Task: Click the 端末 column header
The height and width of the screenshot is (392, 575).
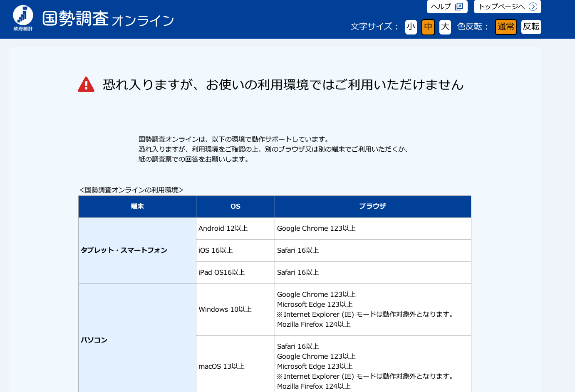Action: pos(137,206)
